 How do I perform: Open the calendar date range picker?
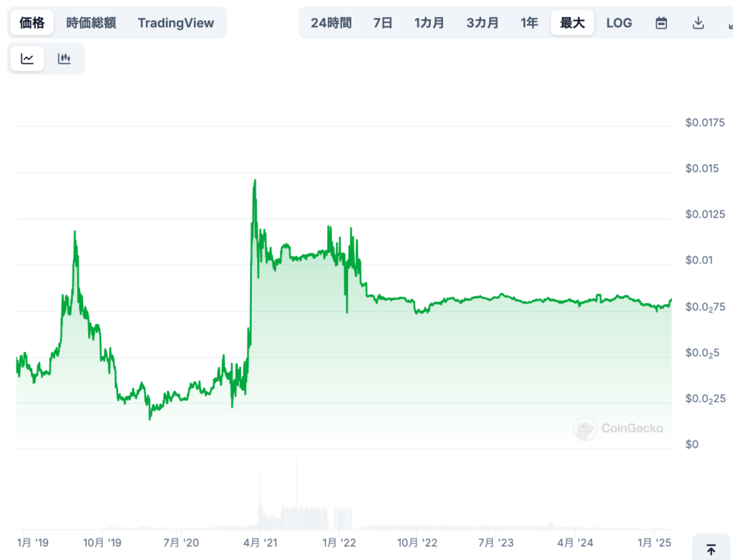[661, 23]
